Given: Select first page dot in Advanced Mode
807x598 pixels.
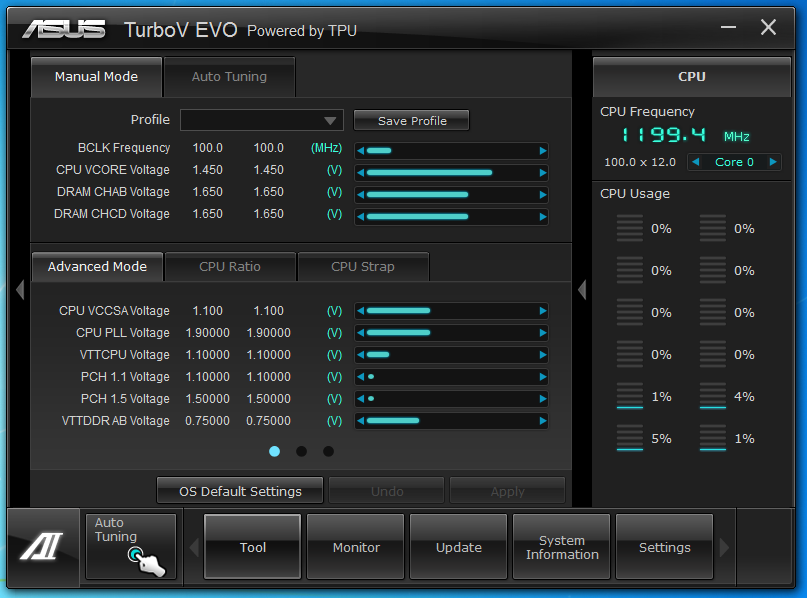Looking at the screenshot, I should (275, 451).
